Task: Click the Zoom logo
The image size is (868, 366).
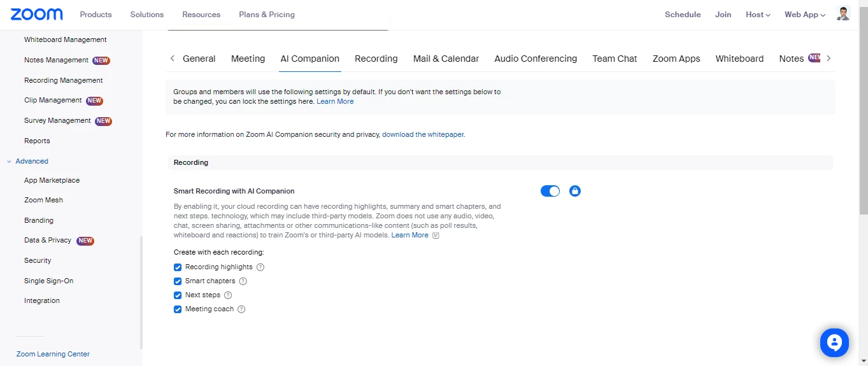Action: [x=37, y=14]
